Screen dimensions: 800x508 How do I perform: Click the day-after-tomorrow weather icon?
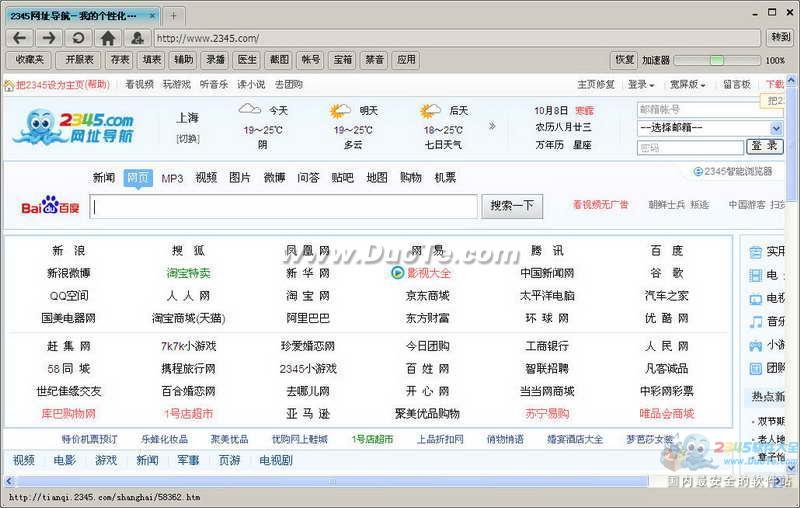coord(430,110)
